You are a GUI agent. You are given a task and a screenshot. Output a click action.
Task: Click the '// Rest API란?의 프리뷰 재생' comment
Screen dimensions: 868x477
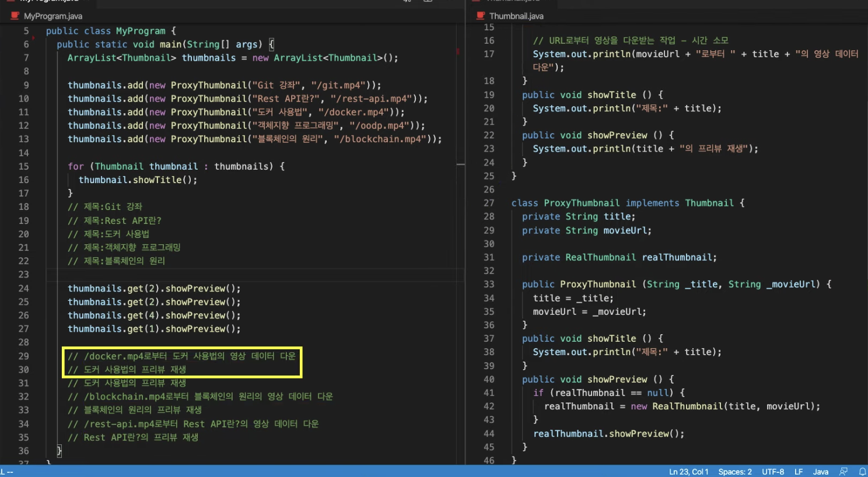133,437
